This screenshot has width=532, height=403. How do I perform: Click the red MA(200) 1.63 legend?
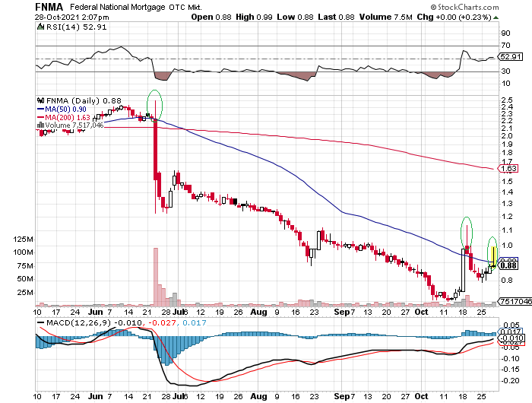[x=63, y=117]
